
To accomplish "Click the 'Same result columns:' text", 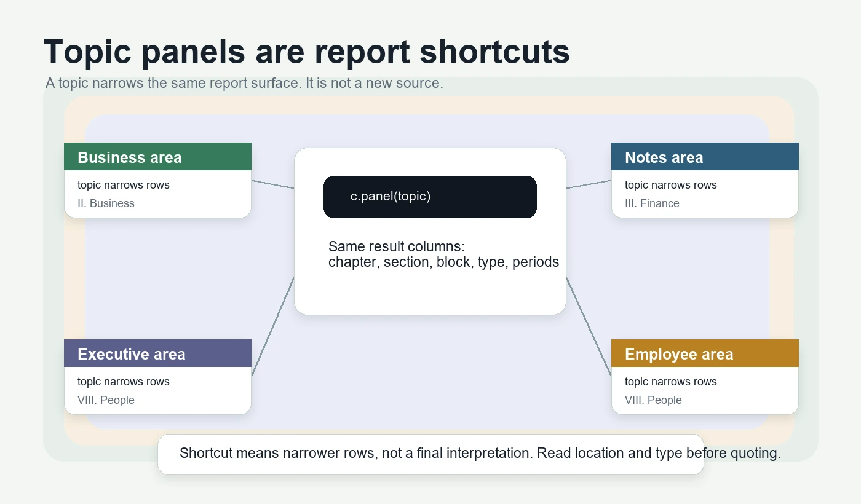I will (x=397, y=246).
